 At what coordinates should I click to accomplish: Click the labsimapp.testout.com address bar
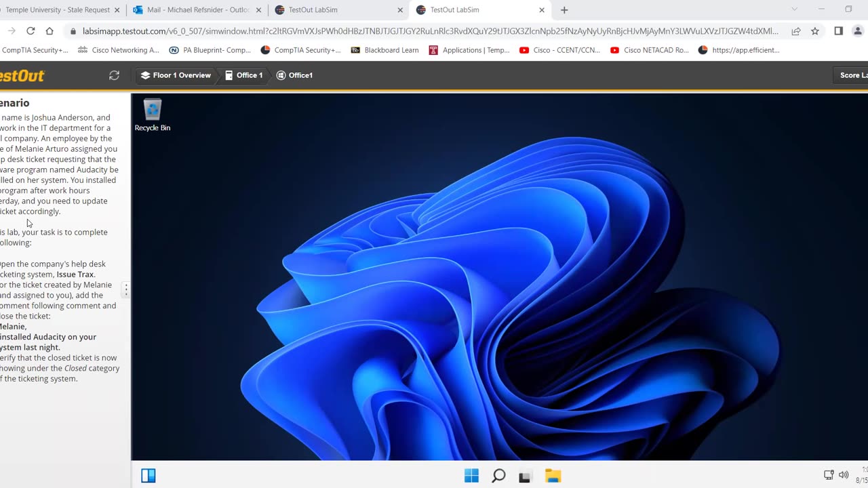coord(430,31)
